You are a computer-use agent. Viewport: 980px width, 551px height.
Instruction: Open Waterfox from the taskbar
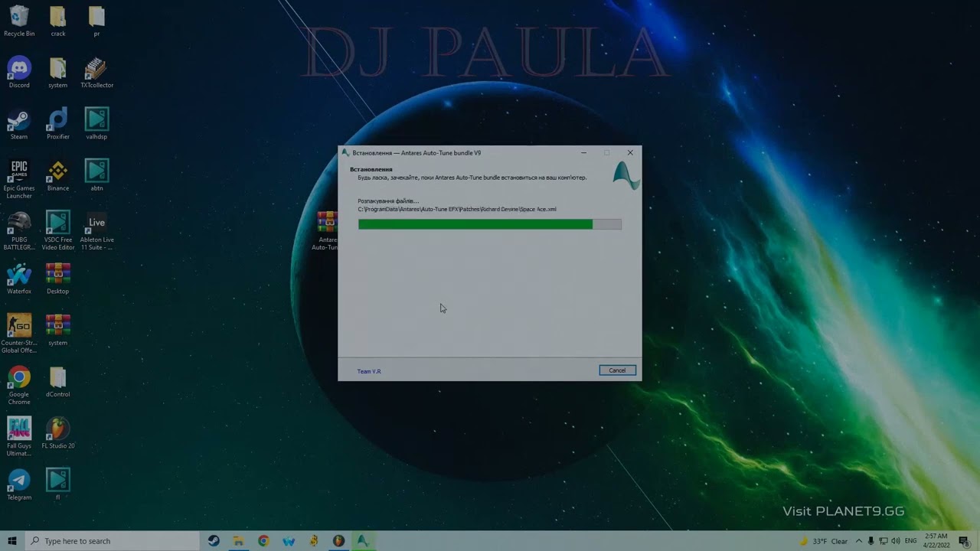pos(289,541)
